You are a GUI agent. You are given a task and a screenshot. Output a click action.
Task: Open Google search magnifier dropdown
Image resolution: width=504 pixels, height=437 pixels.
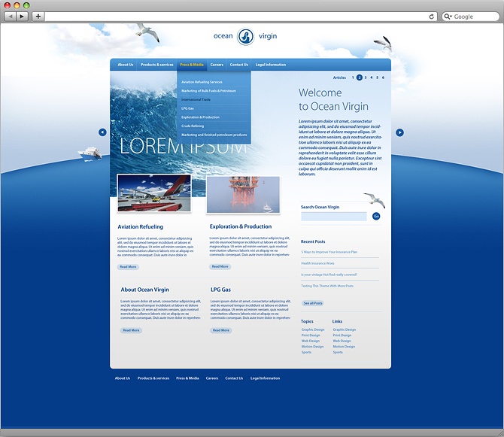[x=448, y=17]
